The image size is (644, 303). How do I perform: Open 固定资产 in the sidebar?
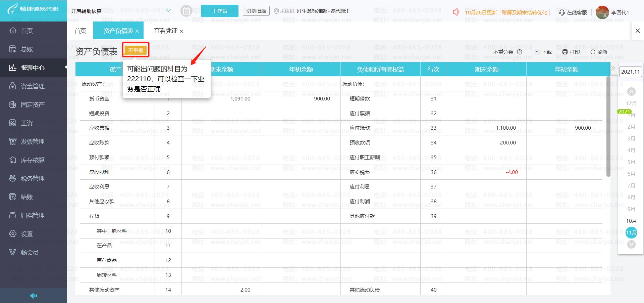tap(33, 104)
